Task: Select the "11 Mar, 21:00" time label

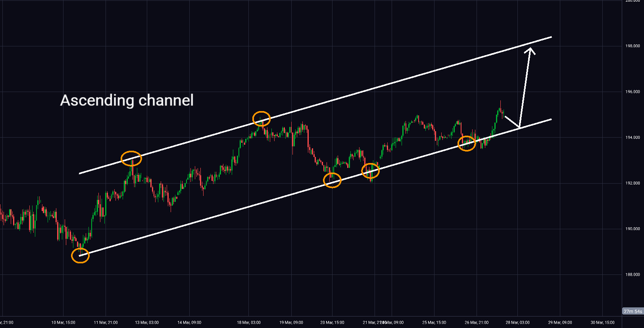Action: 106,322
